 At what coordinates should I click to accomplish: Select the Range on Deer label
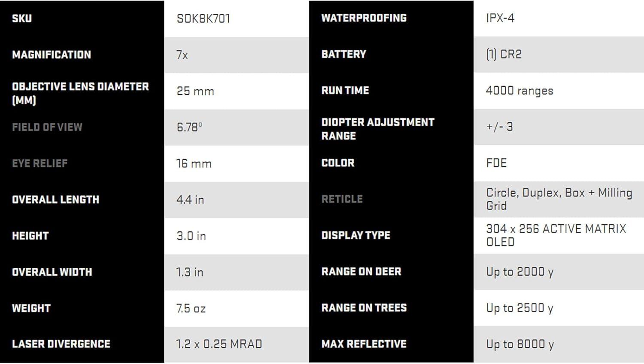click(361, 271)
